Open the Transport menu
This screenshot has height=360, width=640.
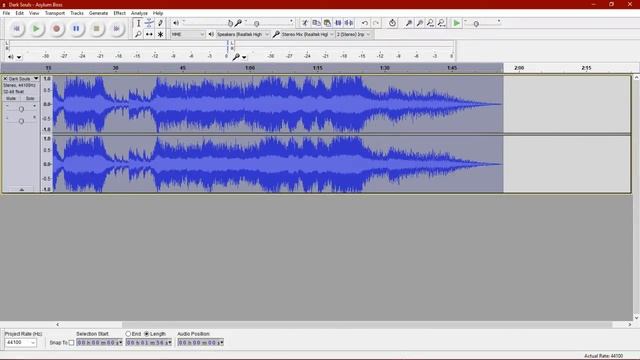[55, 13]
